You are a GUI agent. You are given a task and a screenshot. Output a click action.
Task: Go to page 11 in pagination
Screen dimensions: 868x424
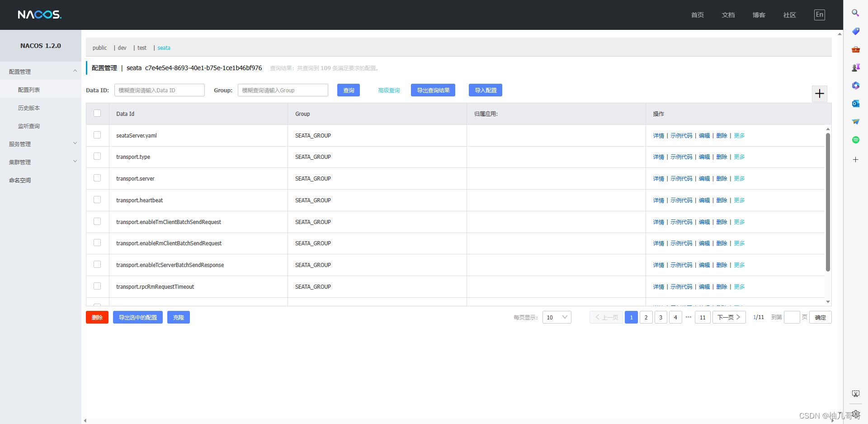(x=703, y=317)
